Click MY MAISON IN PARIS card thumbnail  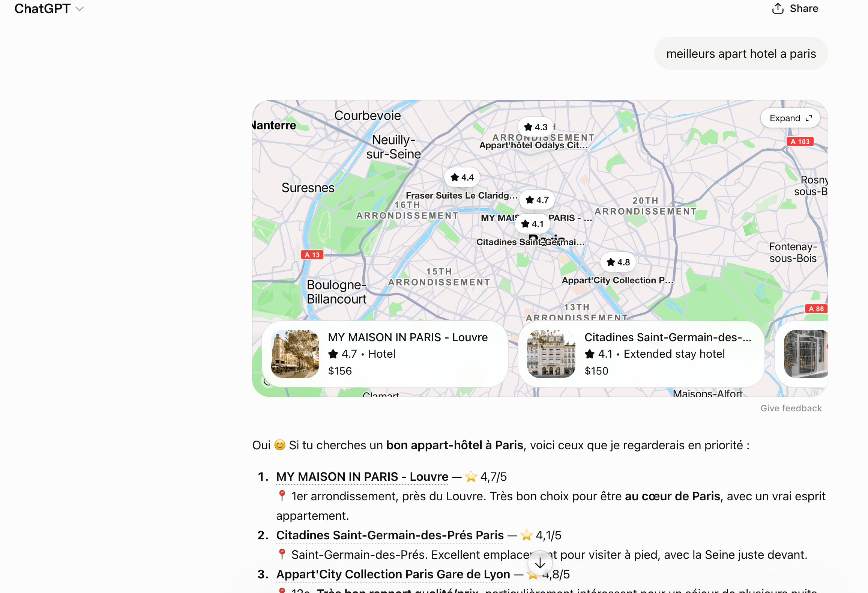coord(295,354)
